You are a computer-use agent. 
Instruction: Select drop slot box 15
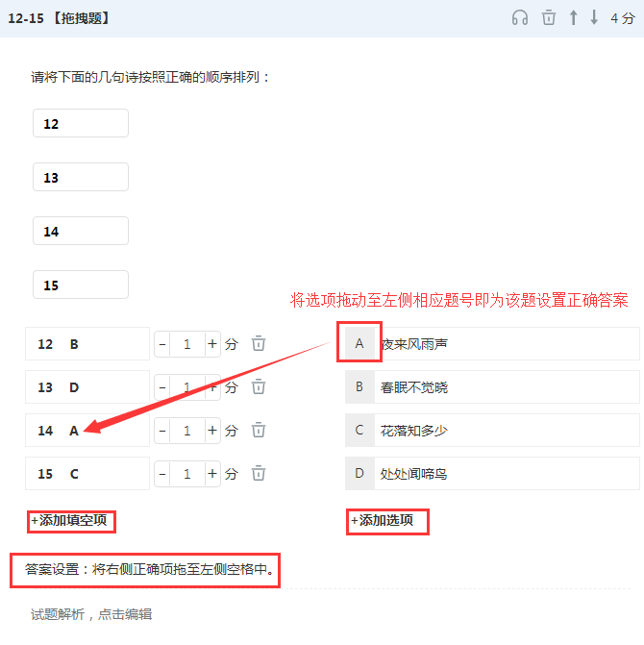pos(81,285)
